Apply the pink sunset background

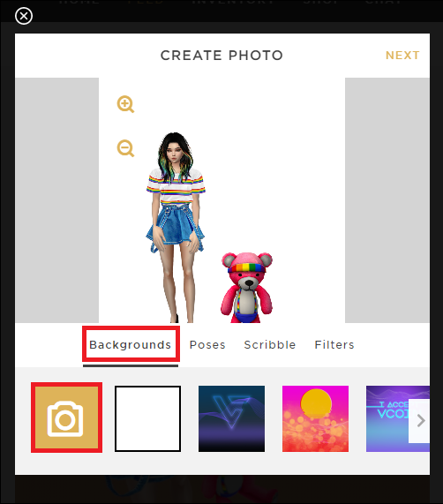pos(315,418)
